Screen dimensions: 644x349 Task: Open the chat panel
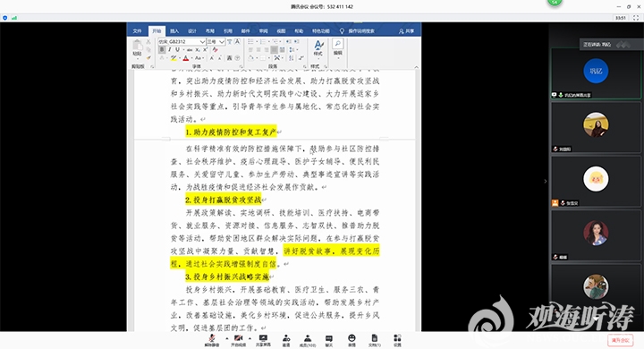click(x=329, y=339)
